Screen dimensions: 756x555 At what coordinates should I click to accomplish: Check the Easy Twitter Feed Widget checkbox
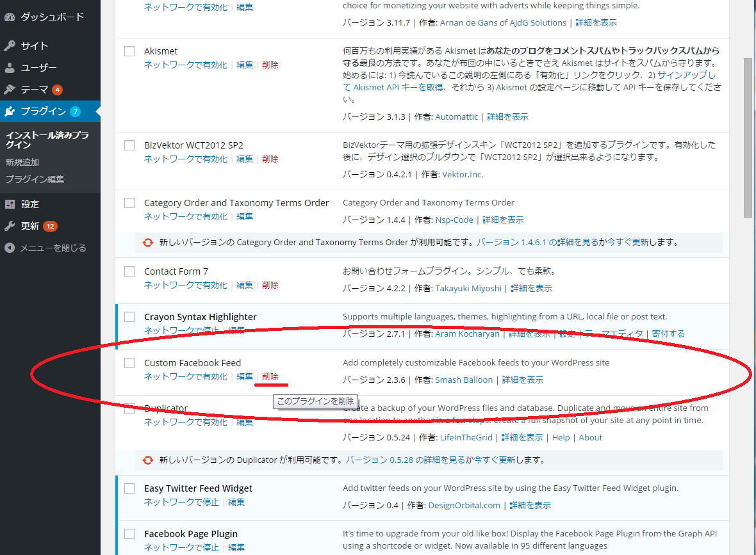(129, 488)
